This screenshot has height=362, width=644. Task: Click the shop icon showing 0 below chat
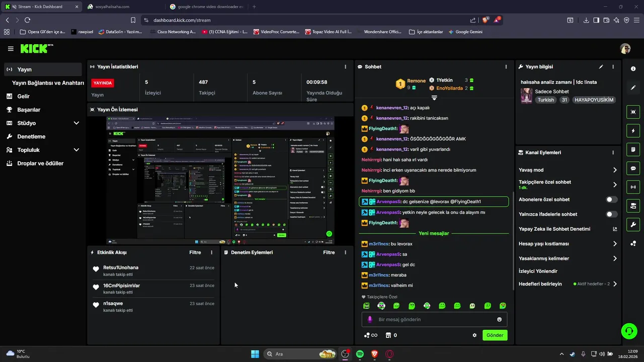(x=391, y=335)
